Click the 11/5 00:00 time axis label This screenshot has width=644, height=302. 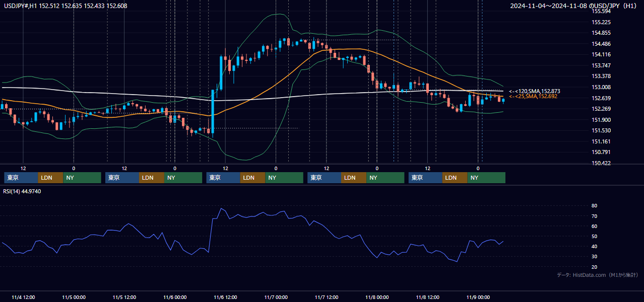coord(74,297)
